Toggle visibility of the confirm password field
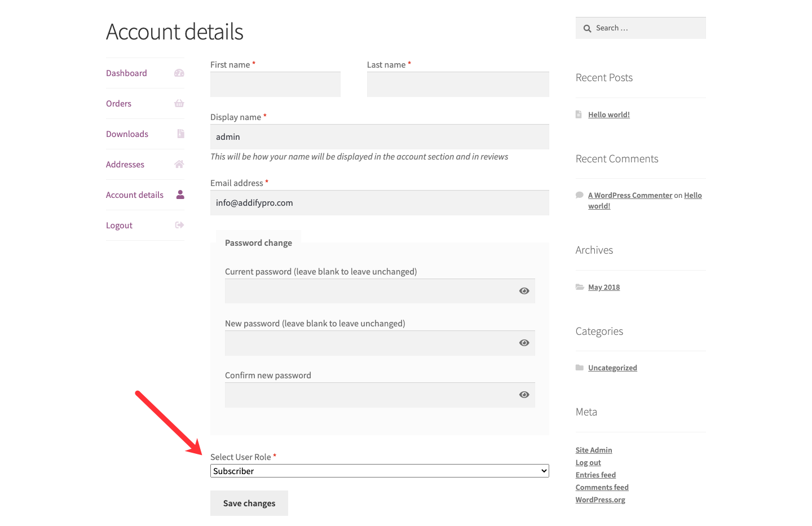 [524, 394]
